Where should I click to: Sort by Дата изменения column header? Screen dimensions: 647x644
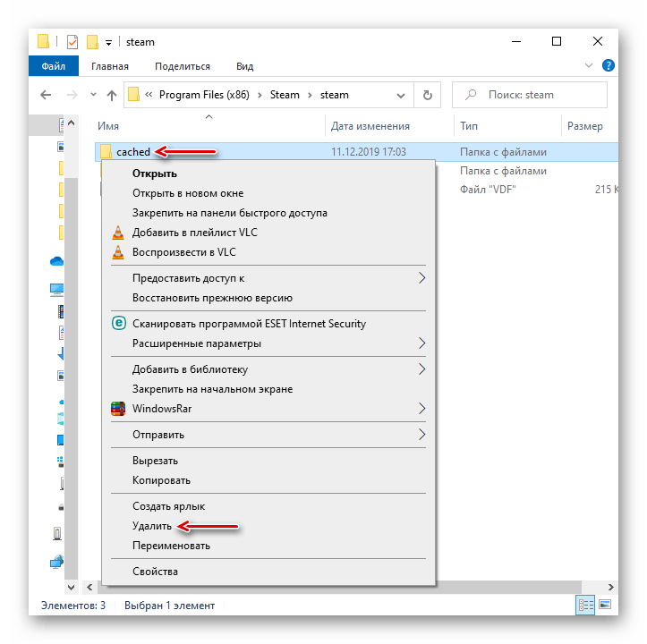(x=370, y=126)
